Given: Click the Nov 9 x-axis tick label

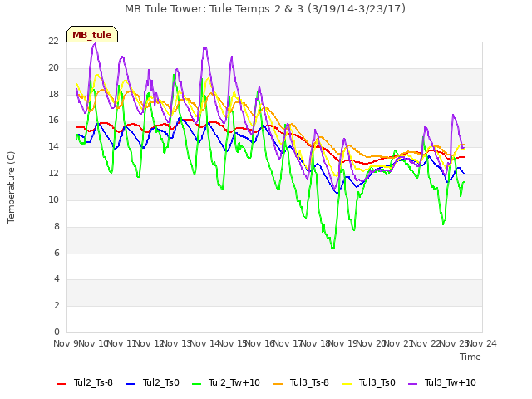Looking at the screenshot, I should click(66, 343).
